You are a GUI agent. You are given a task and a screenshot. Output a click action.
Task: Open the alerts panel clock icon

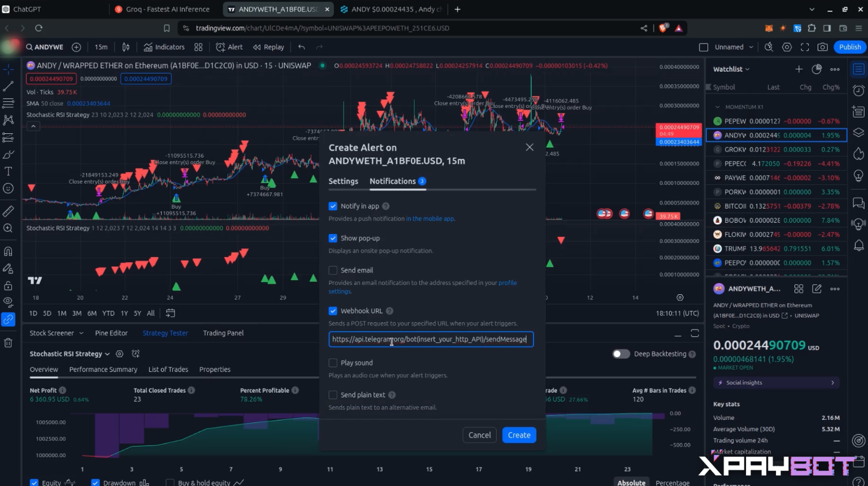(x=858, y=90)
